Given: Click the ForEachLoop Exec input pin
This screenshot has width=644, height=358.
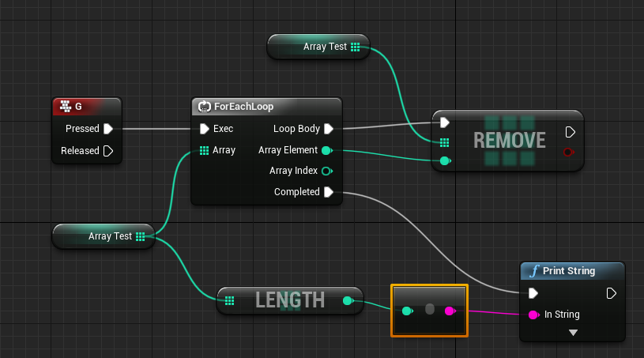Looking at the screenshot, I should [x=204, y=129].
